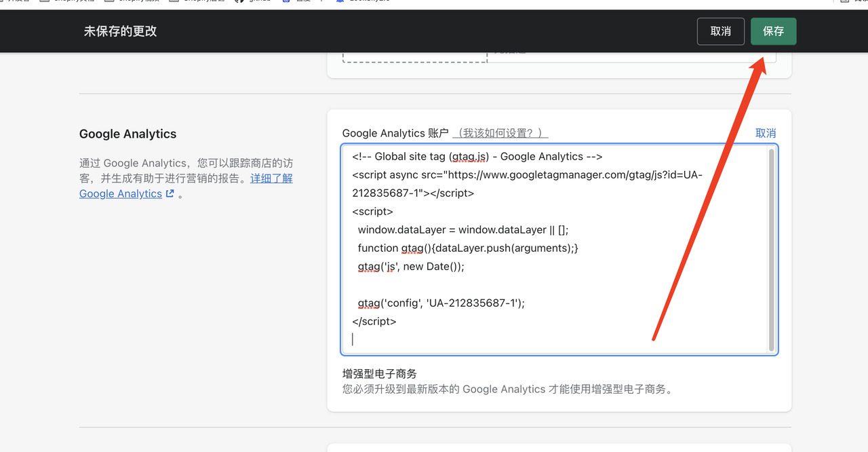This screenshot has width=868, height=452.
Task: Click the Google Analytics 账户 field label
Action: [x=395, y=133]
